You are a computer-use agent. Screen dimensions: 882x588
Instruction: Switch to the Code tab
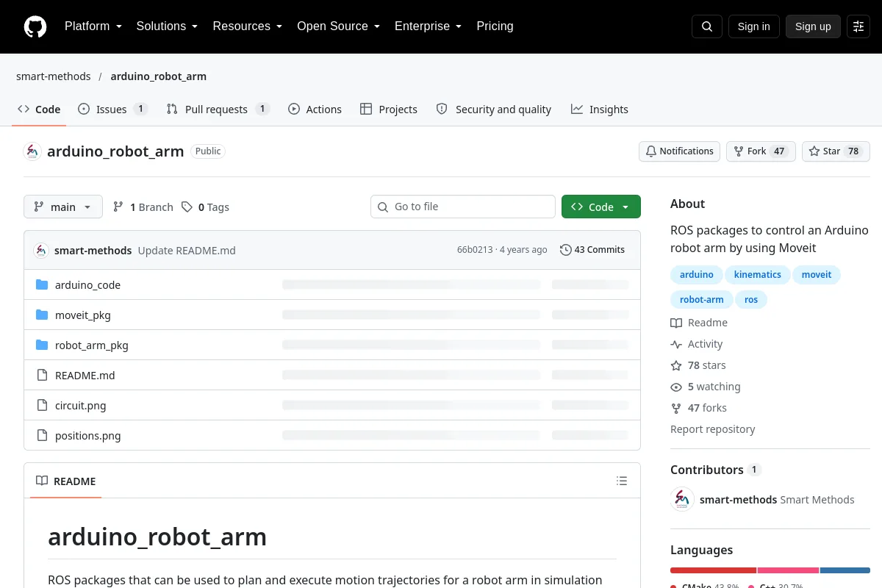click(x=39, y=110)
